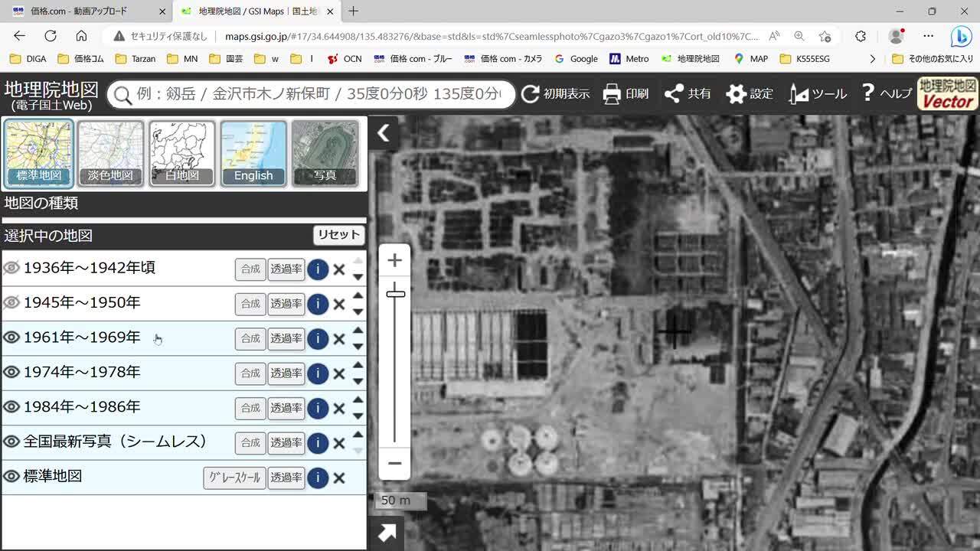The width and height of the screenshot is (980, 551).
Task: Click zoom slider handle
Action: coord(395,294)
